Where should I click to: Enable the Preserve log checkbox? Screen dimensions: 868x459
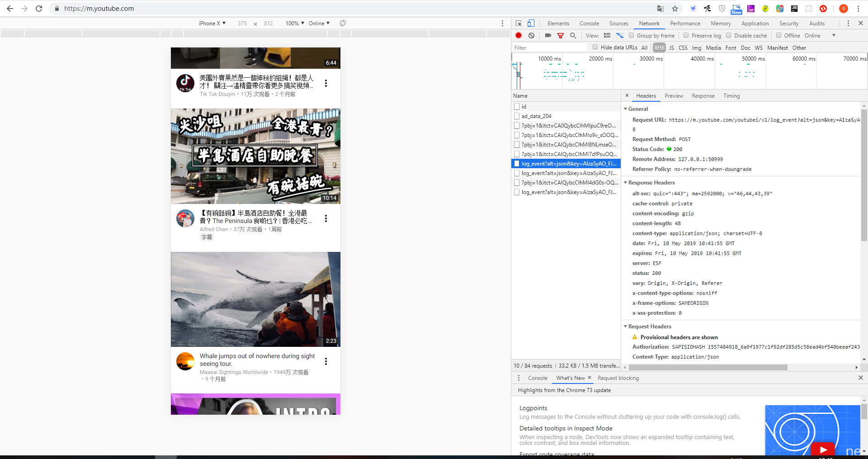pyautogui.click(x=686, y=35)
